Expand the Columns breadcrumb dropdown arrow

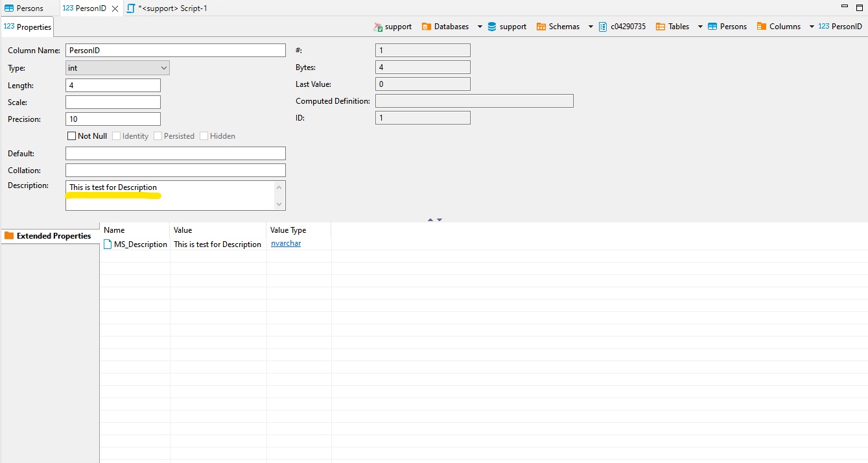tap(812, 27)
